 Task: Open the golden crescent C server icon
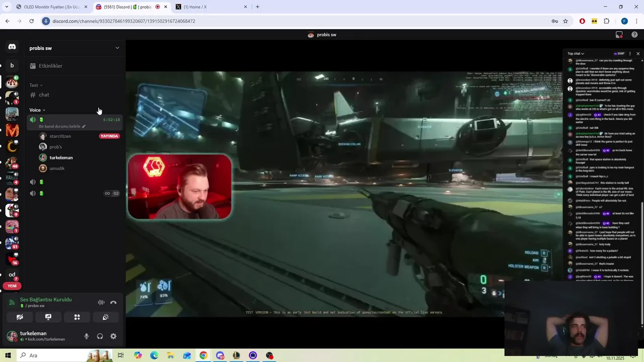(12, 146)
